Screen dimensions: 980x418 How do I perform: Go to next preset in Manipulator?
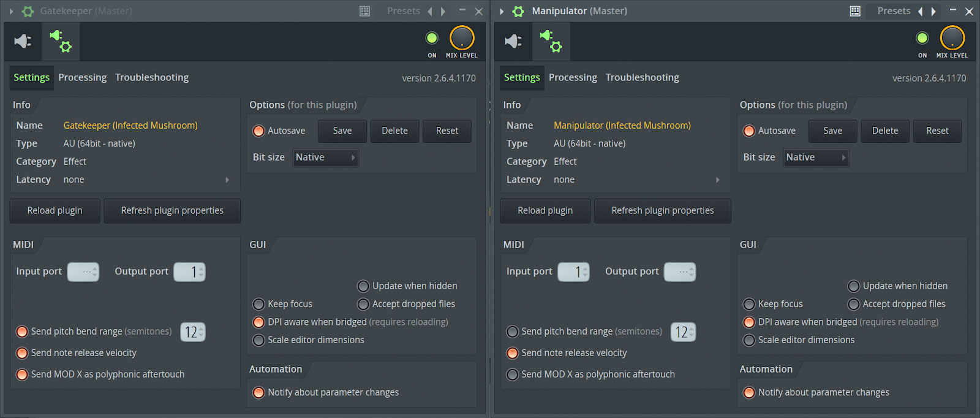(933, 11)
